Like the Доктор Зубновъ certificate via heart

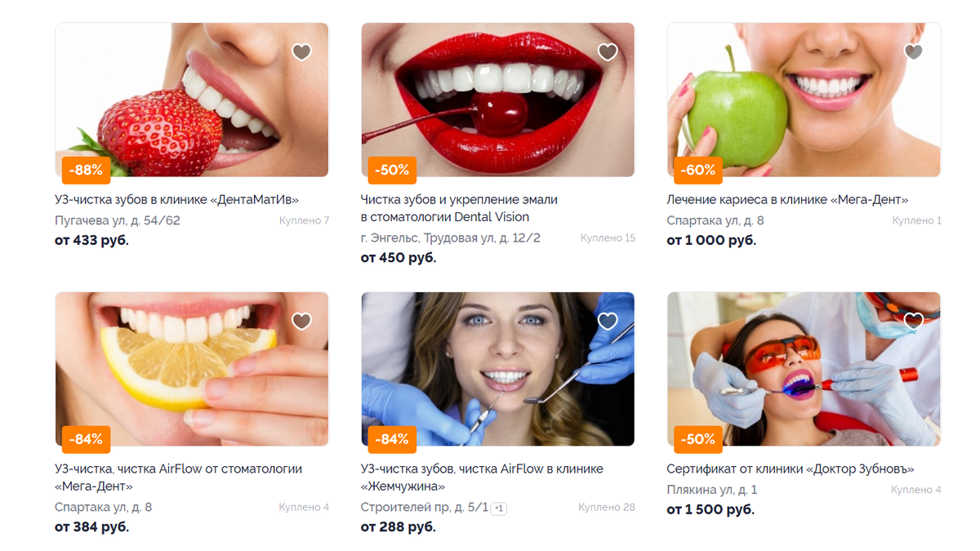pyautogui.click(x=913, y=322)
